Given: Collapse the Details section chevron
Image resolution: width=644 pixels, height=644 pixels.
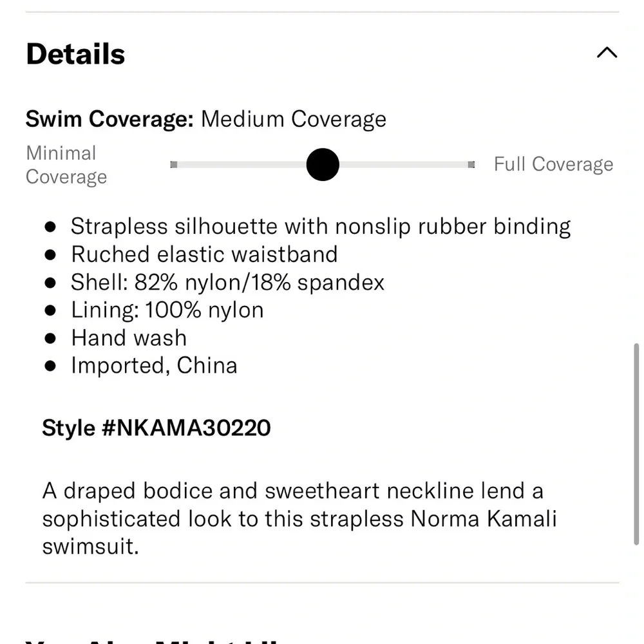Looking at the screenshot, I should coord(607,53).
